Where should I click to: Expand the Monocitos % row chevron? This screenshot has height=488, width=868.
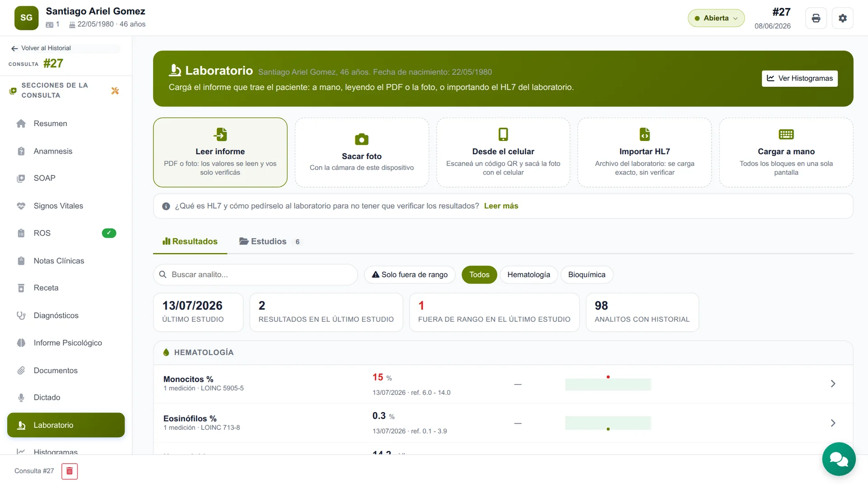click(833, 384)
